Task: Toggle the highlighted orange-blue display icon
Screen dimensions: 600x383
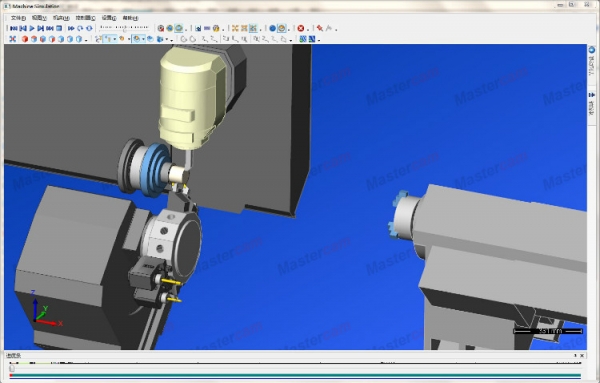Action: pyautogui.click(x=136, y=39)
